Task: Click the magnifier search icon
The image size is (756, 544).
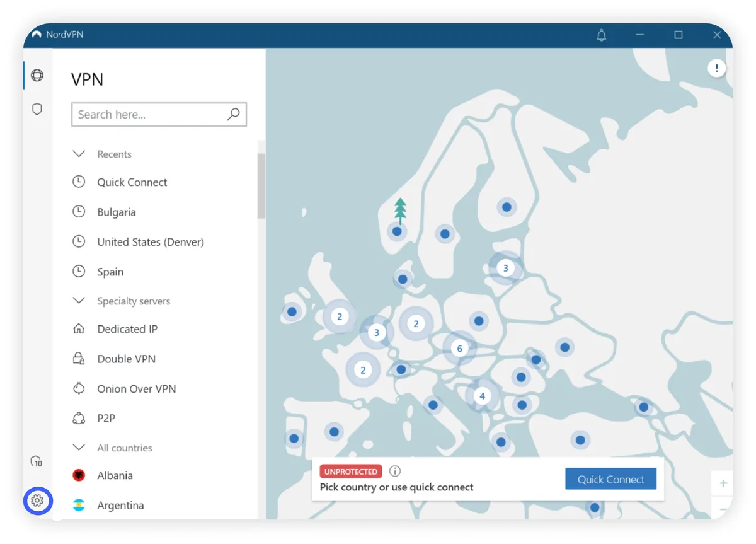Action: click(234, 114)
